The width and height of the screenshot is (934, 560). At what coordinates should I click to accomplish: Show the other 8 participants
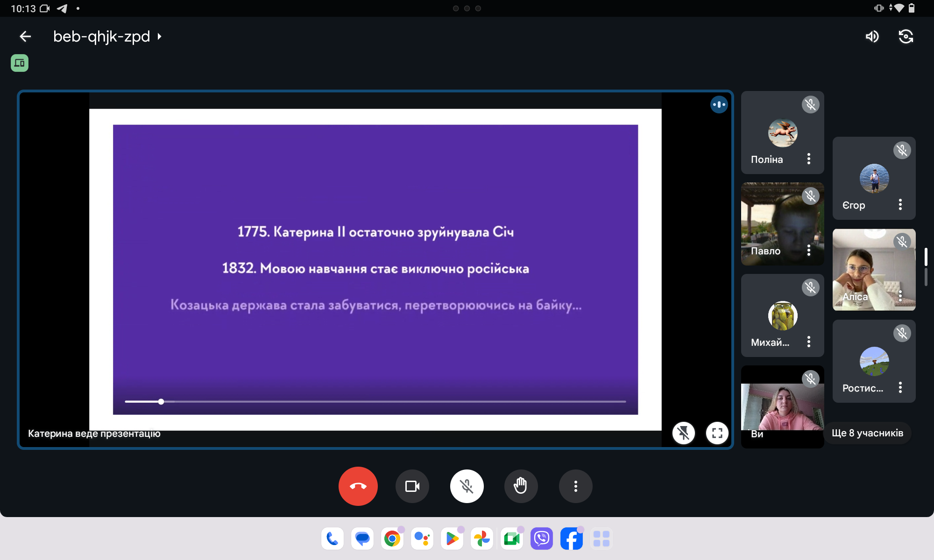click(867, 433)
